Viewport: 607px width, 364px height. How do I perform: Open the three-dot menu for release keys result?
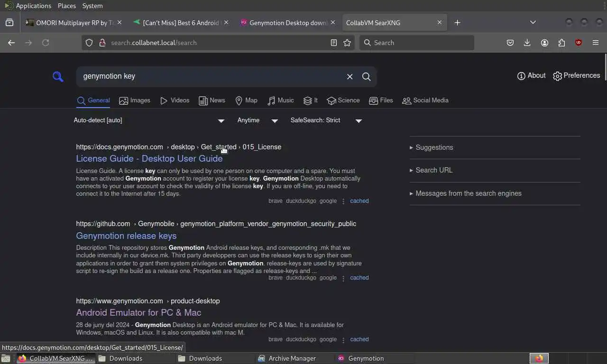[x=343, y=278]
